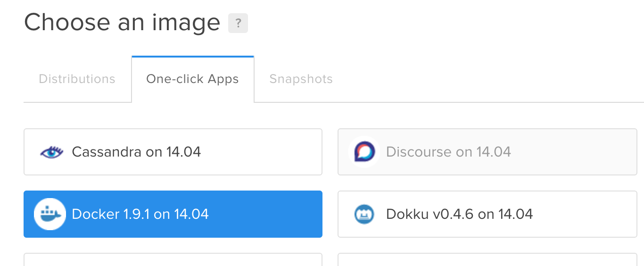Choose Cassandra on 14.04 image
This screenshot has width=644, height=266.
click(x=173, y=152)
